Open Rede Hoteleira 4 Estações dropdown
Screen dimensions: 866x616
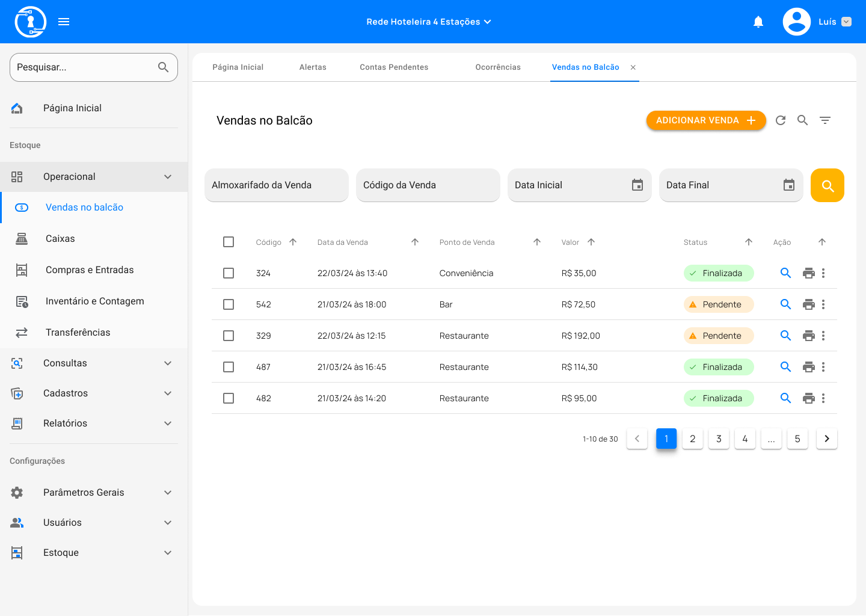point(428,22)
